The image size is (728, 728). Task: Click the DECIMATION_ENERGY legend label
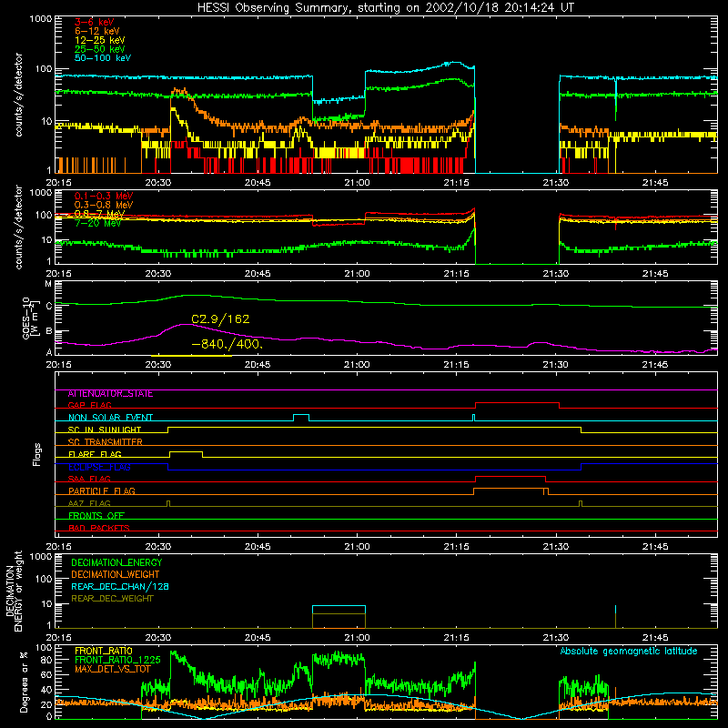point(116,562)
